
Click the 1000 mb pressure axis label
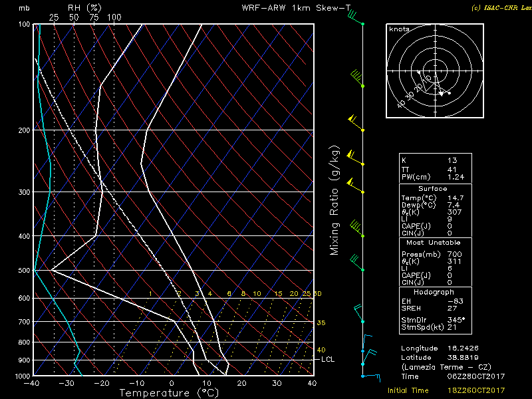23,376
